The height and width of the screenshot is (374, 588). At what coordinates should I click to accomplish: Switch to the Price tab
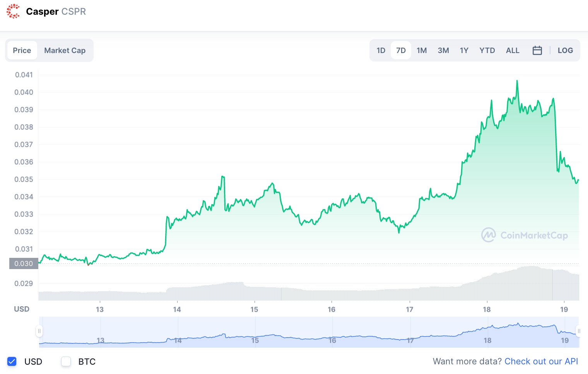tap(22, 50)
